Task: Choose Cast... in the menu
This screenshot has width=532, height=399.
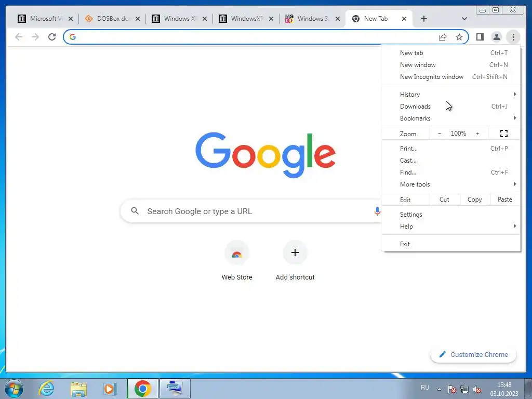Action: pos(451,160)
